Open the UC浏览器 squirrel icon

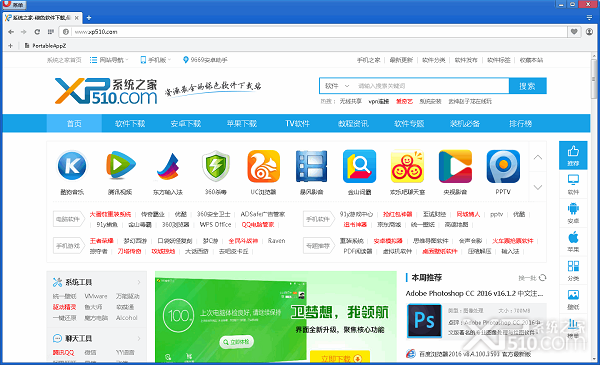point(264,166)
